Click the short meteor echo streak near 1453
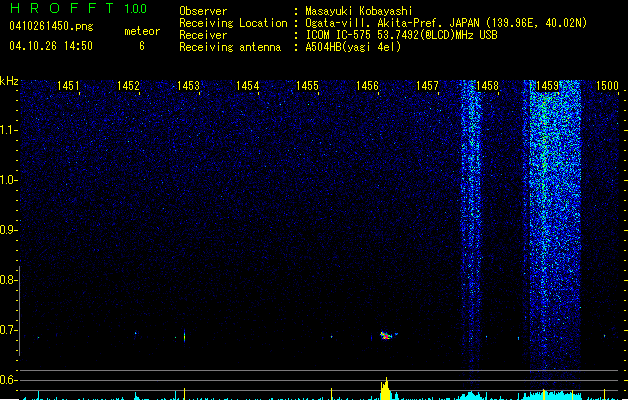The height and width of the screenshot is (400, 629). pyautogui.click(x=185, y=335)
